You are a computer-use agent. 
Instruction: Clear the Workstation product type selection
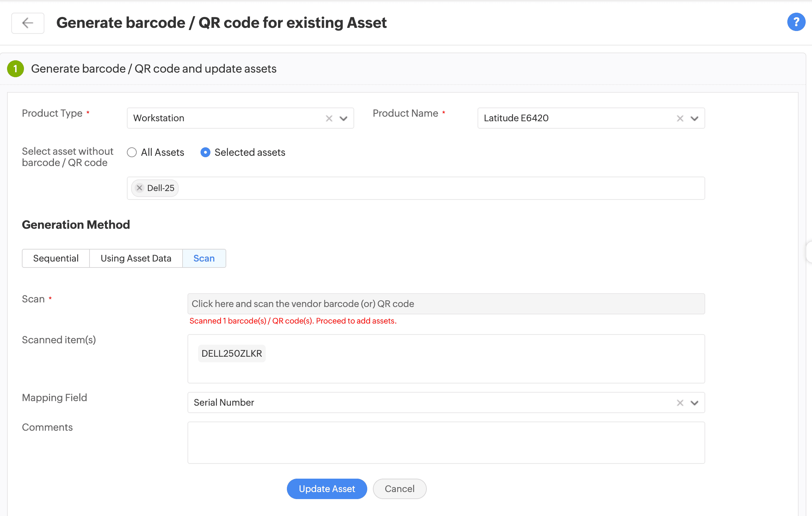329,118
